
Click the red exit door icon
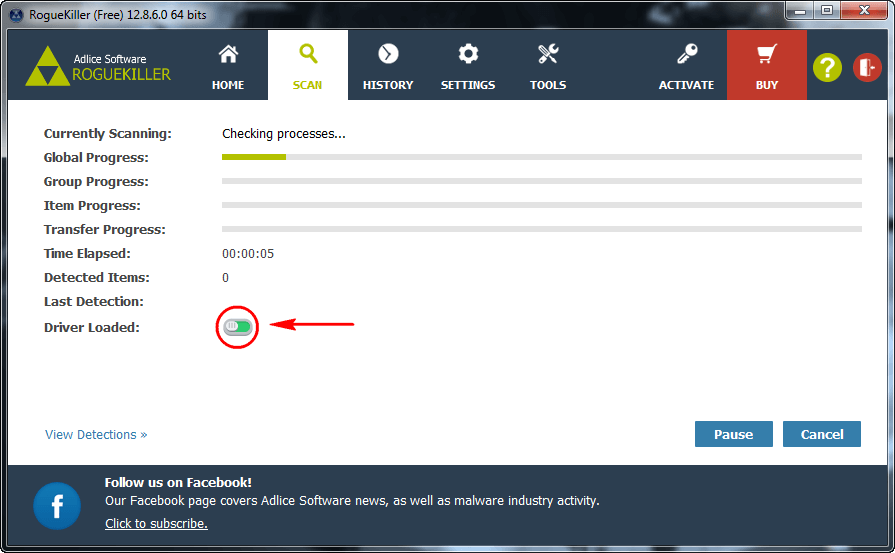[867, 67]
